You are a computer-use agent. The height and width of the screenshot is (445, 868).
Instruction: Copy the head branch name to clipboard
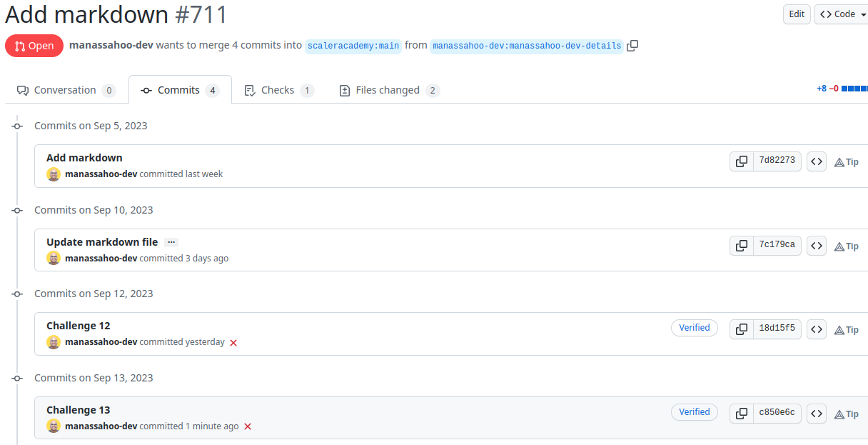(x=632, y=45)
